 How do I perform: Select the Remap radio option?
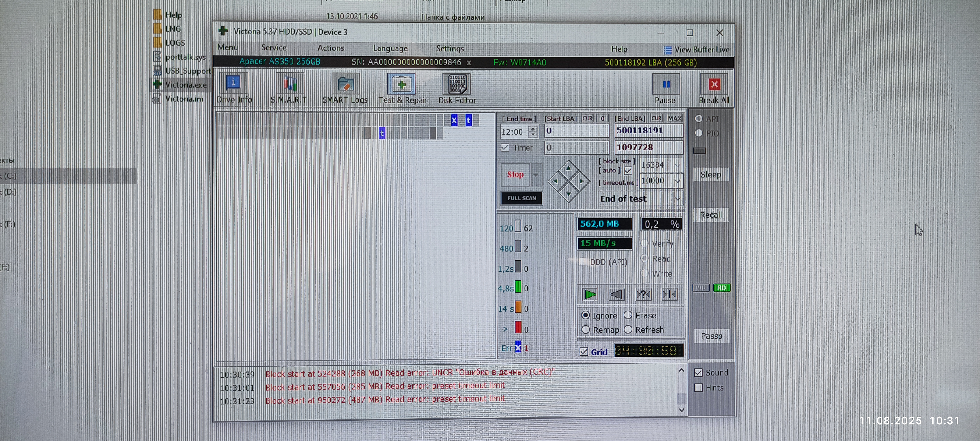click(x=586, y=329)
